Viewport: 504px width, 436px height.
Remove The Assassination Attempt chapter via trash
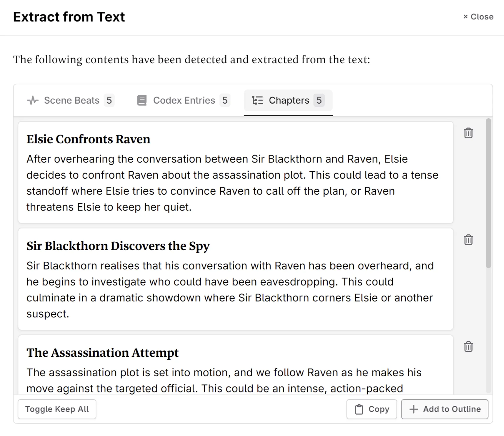468,347
